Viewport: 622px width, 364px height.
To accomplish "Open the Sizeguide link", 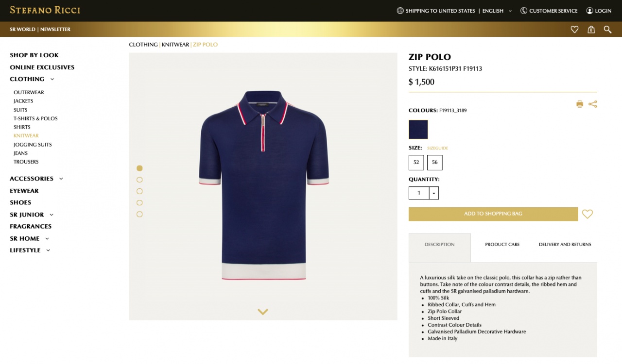I will coord(437,148).
